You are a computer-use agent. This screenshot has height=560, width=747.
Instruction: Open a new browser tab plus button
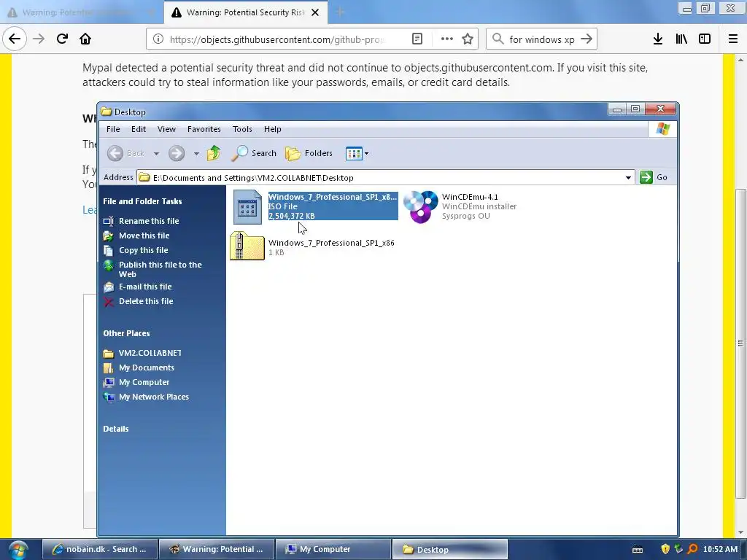[340, 12]
